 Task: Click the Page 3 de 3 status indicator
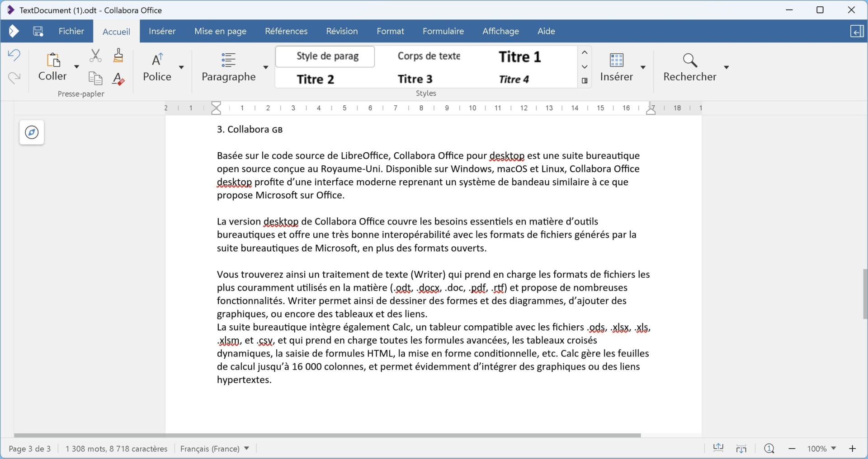coord(30,449)
